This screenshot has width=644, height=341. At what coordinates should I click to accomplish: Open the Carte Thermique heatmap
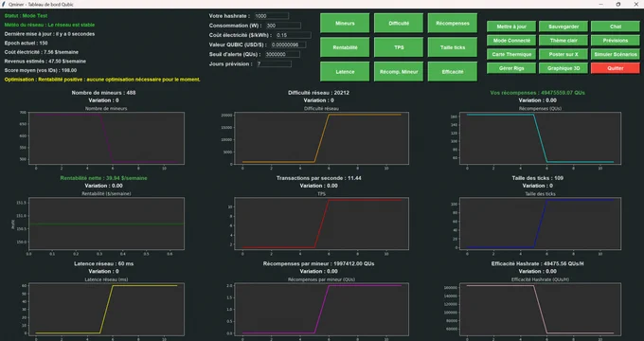click(x=511, y=54)
